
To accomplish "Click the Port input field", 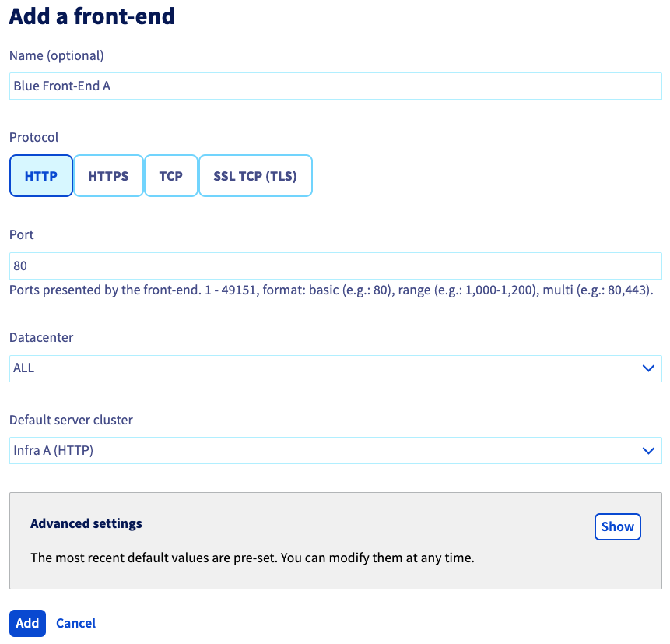I will tap(335, 266).
